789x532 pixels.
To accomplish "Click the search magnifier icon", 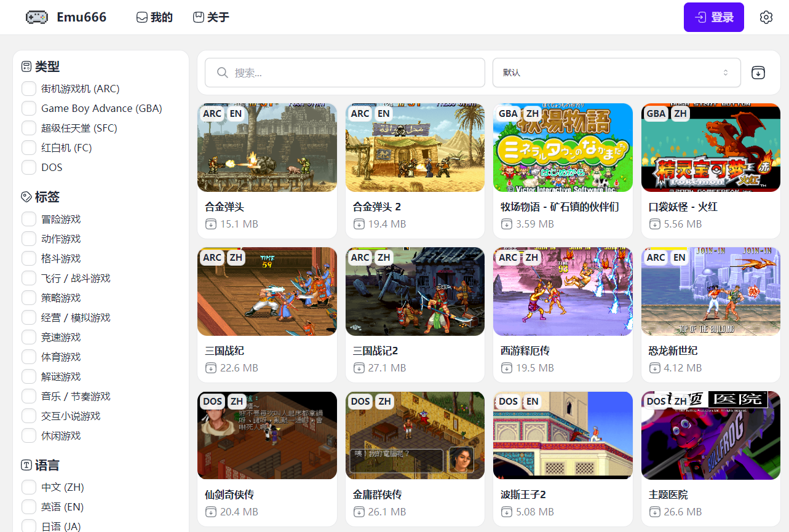I will (x=223, y=73).
